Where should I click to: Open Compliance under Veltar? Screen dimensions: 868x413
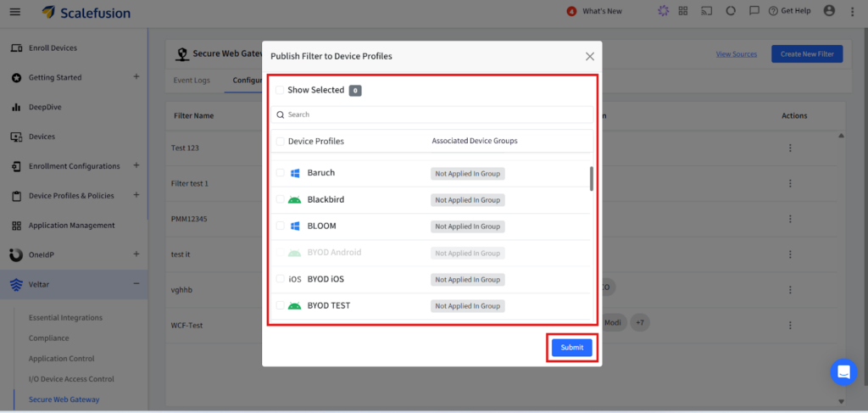coord(48,338)
